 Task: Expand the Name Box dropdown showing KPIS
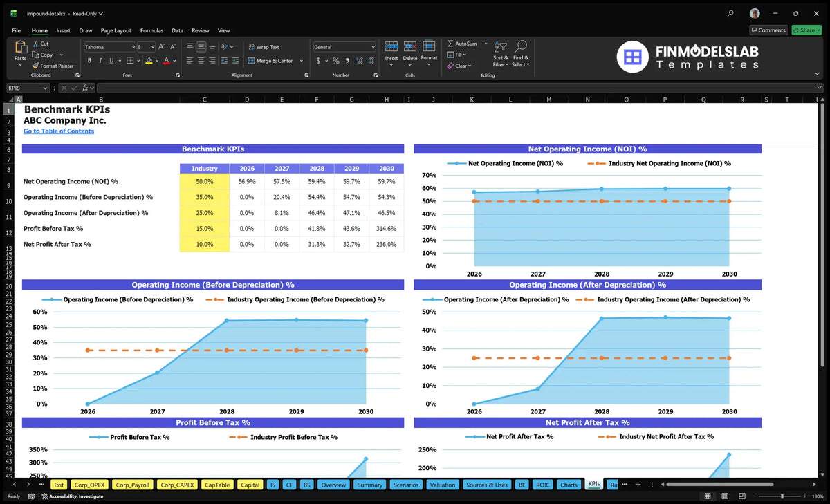46,88
